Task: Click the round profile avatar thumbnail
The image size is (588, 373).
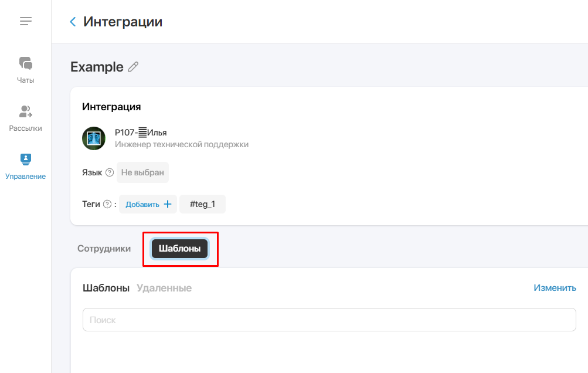Action: point(94,138)
